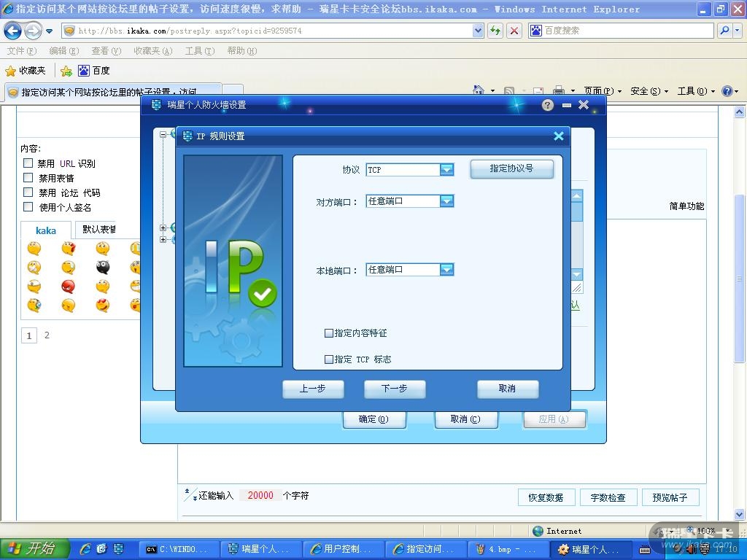This screenshot has width=747, height=560.
Task: Click IE quick launch icon in taskbar
Action: pos(86,549)
